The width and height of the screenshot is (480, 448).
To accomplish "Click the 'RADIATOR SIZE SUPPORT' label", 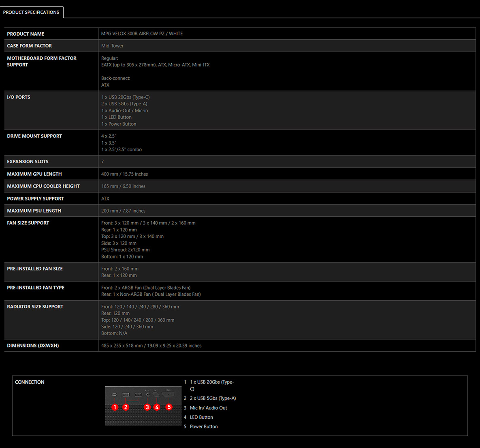I will point(35,307).
